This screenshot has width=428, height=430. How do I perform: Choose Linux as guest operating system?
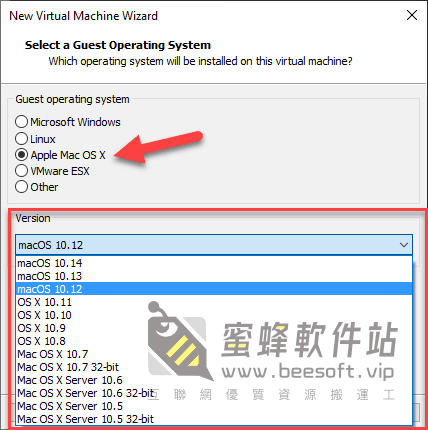(21, 139)
